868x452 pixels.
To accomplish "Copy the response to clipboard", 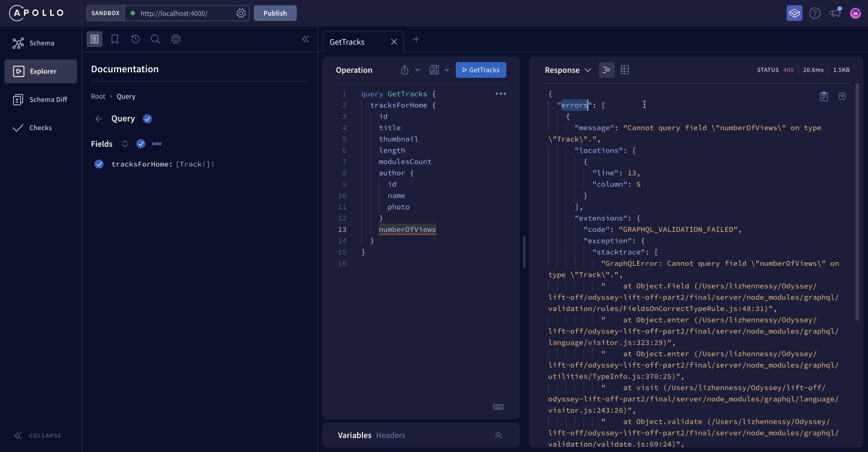I will pyautogui.click(x=824, y=96).
